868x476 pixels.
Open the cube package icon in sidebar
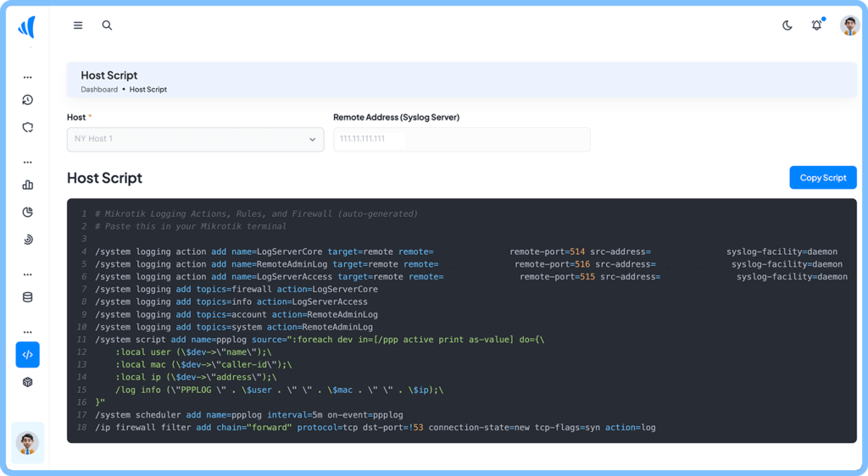click(27, 382)
